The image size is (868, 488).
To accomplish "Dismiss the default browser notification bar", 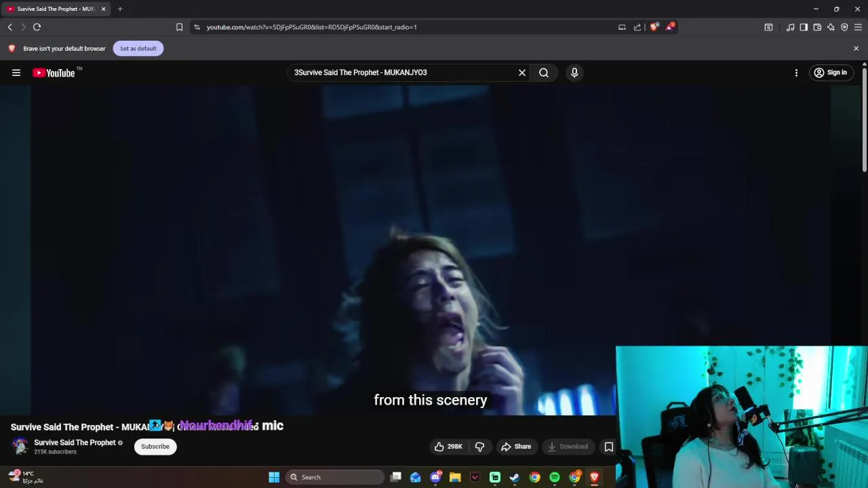I will (x=856, y=48).
